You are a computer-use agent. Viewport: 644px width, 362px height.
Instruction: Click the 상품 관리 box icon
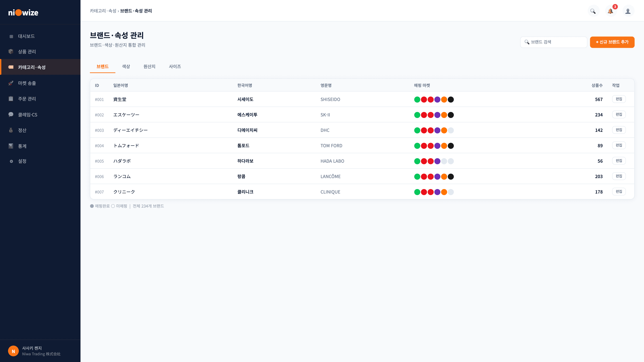click(x=11, y=52)
